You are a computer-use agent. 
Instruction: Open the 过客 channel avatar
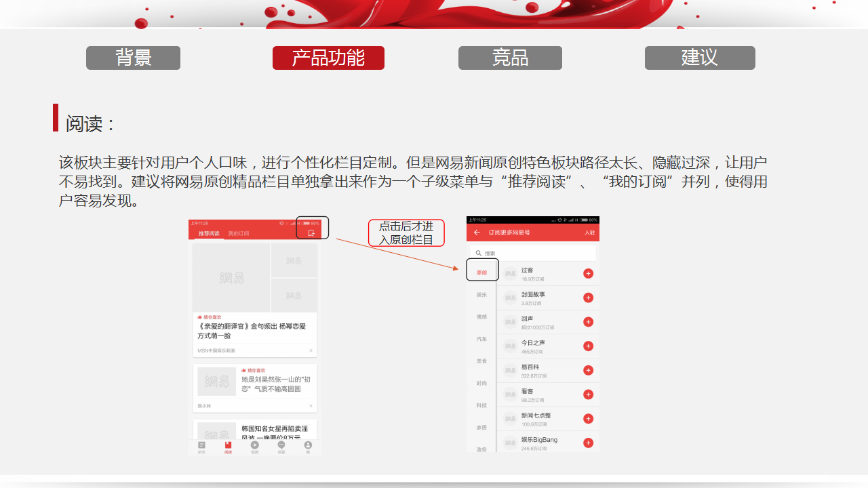(510, 274)
